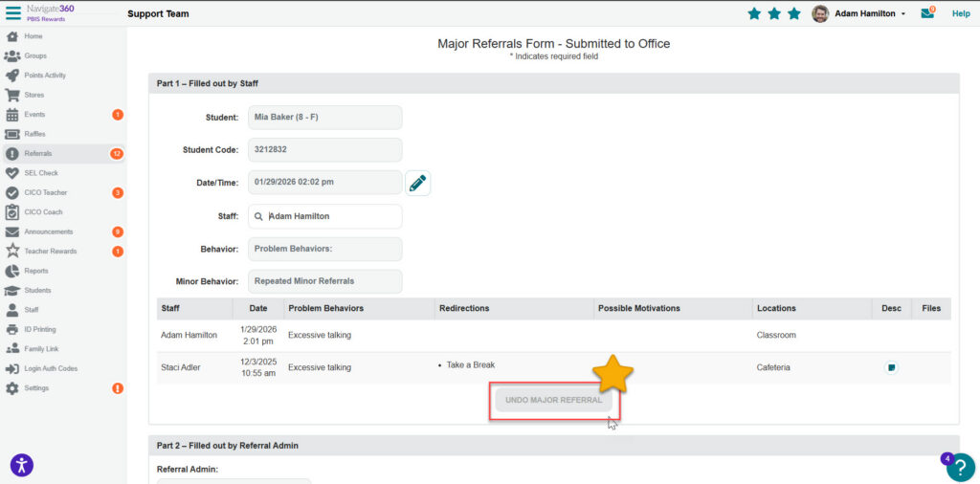View description note for Staci Adler row
Screen dimensions: 980x484
coord(891,367)
